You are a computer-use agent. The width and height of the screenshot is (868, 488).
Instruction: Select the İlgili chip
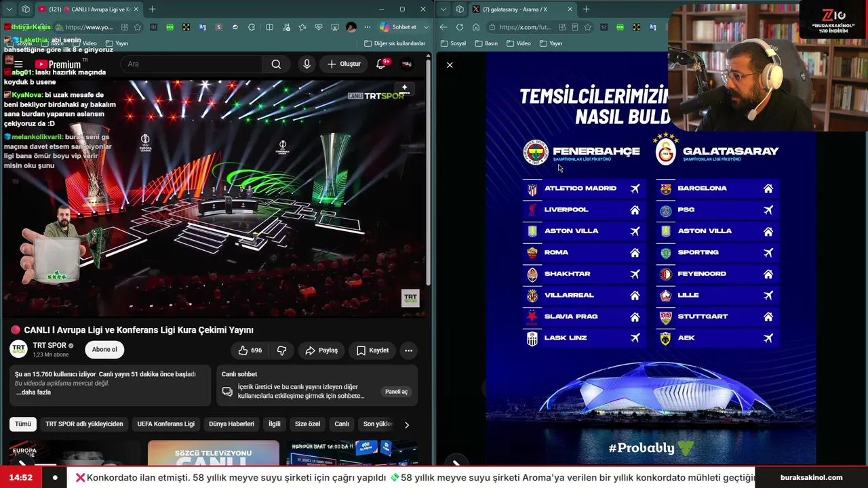[275, 424]
